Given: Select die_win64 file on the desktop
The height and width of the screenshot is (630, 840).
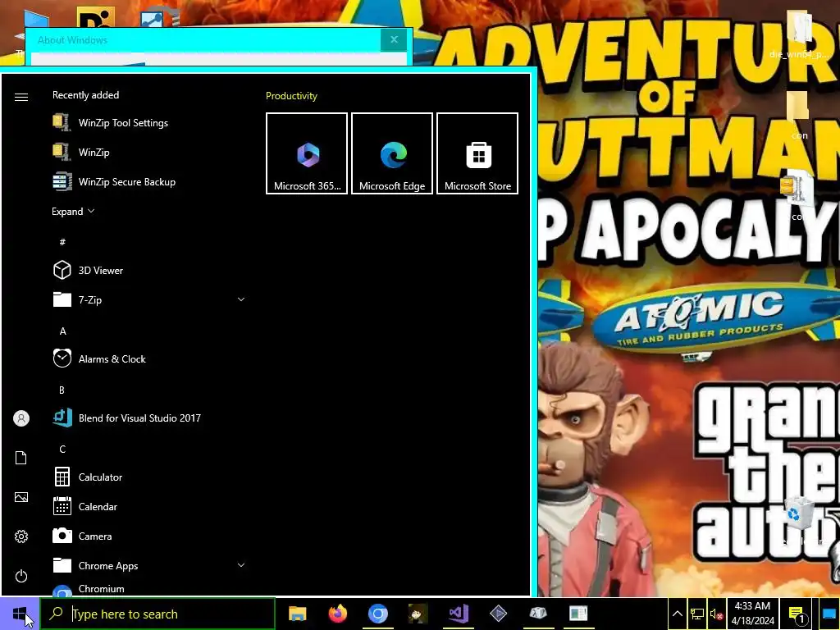Looking at the screenshot, I should pyautogui.click(x=799, y=34).
